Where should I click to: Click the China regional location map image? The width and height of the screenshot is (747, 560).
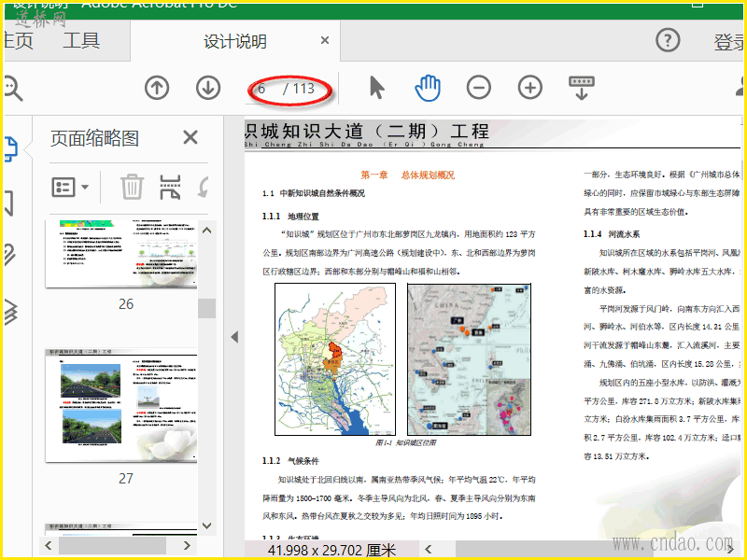[469, 359]
